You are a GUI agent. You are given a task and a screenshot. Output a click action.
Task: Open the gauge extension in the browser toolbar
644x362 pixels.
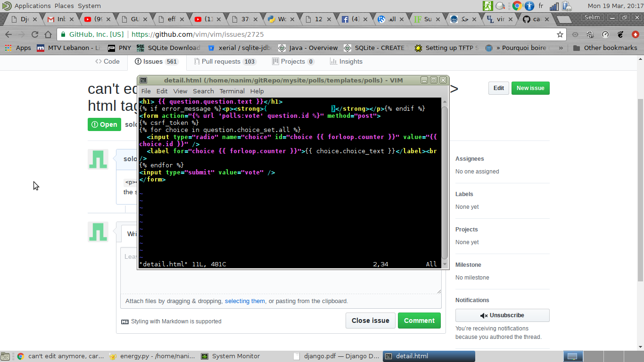point(605,34)
